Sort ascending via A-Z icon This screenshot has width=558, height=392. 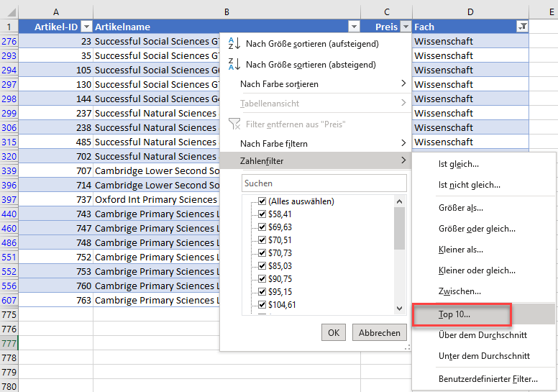(x=234, y=43)
